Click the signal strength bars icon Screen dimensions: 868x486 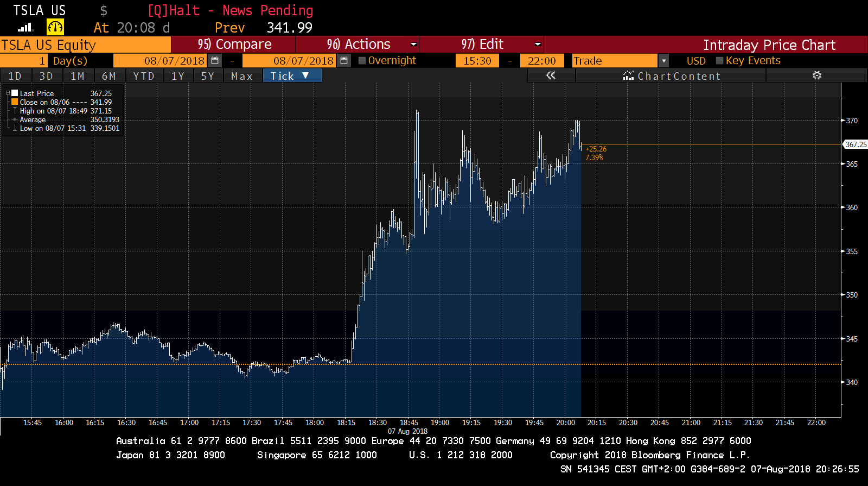25,27
